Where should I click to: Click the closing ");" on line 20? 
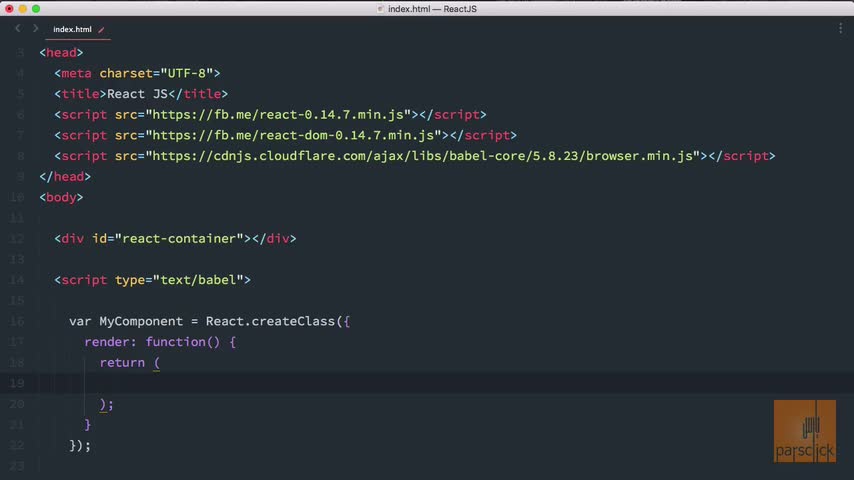(x=107, y=404)
